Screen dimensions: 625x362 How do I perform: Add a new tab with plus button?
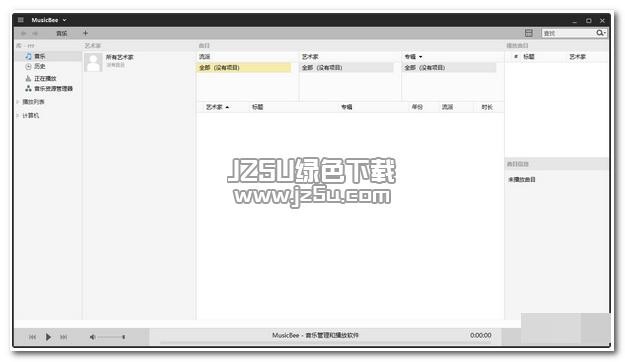click(85, 33)
